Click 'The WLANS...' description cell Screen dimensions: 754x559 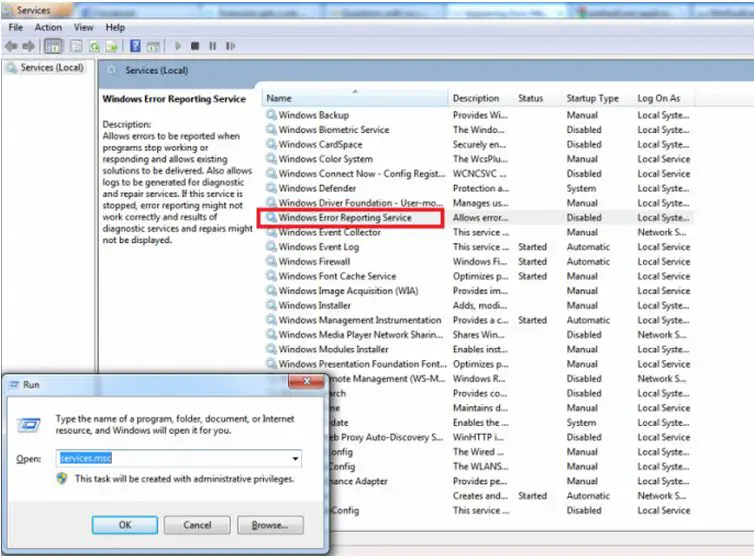480,466
